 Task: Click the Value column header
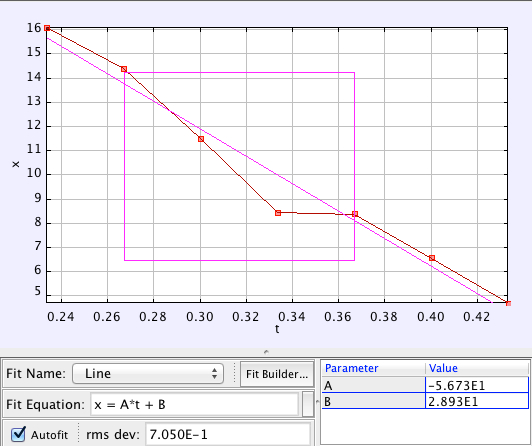(443, 368)
